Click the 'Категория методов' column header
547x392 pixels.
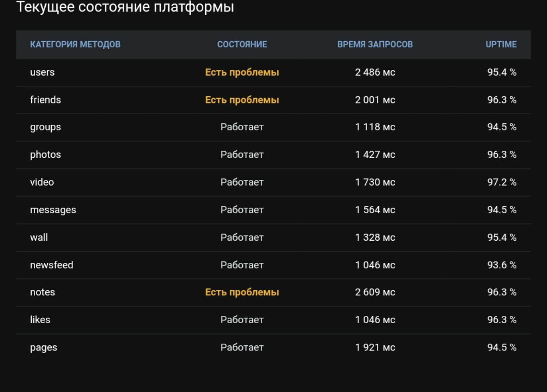point(75,44)
